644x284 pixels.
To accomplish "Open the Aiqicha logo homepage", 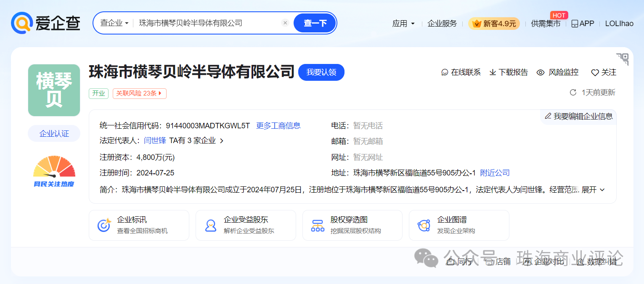I will coord(45,23).
